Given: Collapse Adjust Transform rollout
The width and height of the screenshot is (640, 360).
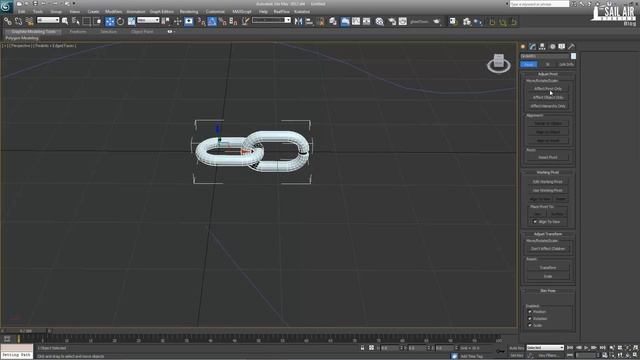Looking at the screenshot, I should click(548, 234).
